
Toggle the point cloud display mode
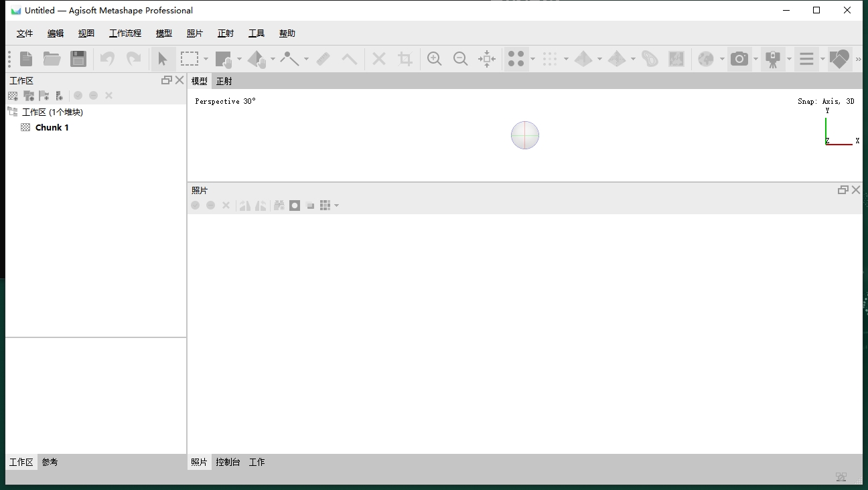(x=517, y=58)
